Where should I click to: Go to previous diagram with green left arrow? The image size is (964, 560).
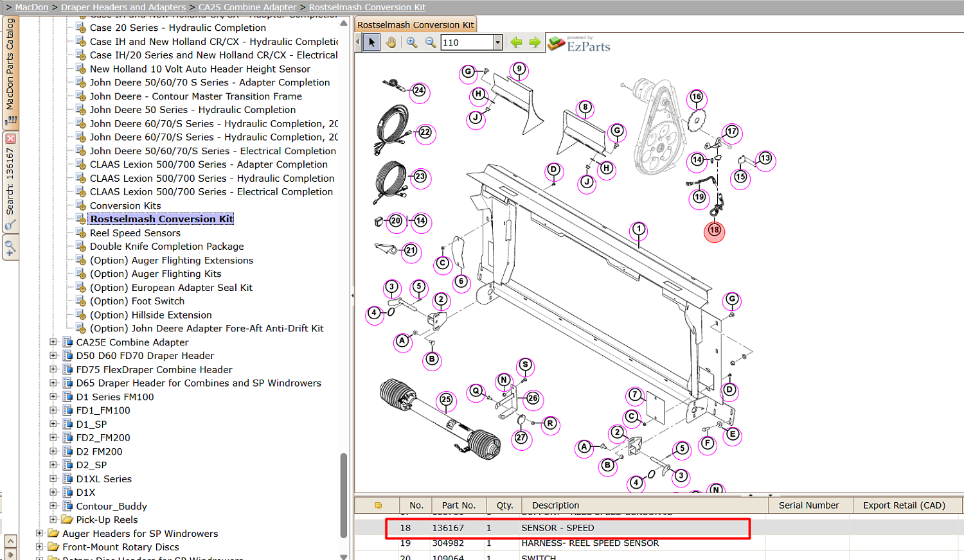click(516, 42)
